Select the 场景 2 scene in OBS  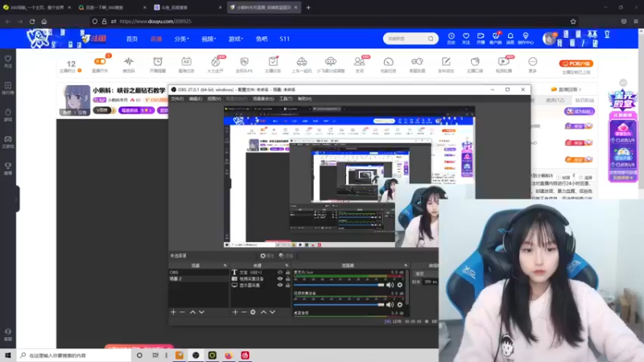point(198,278)
